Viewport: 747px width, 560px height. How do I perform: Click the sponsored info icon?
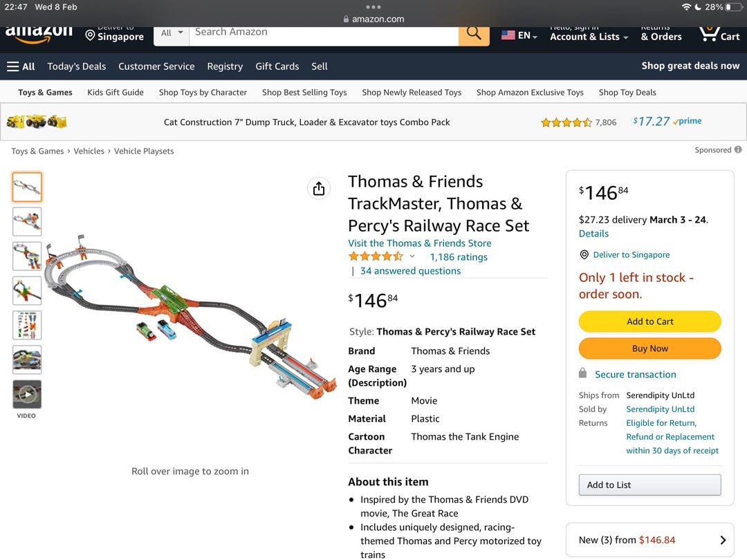tap(737, 149)
